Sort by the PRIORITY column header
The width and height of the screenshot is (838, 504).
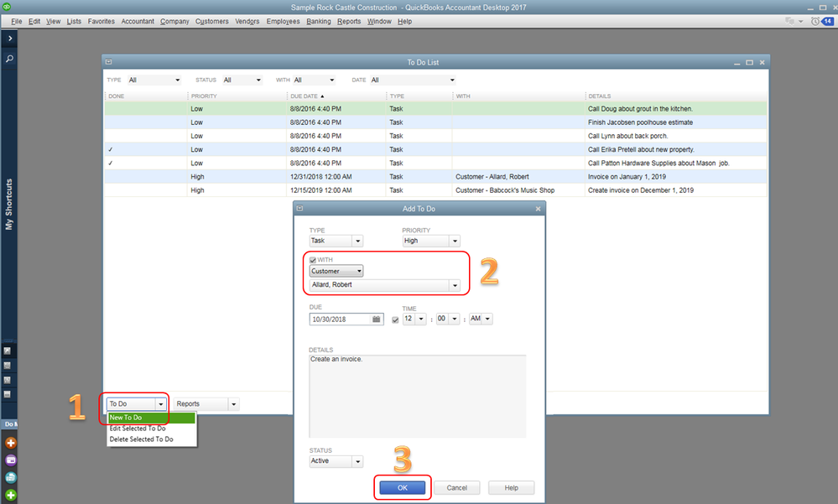click(x=204, y=96)
